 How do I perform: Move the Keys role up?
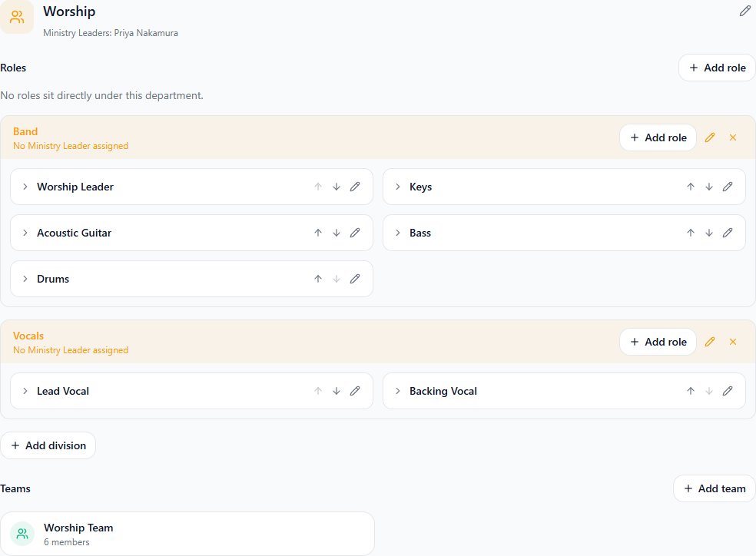[x=691, y=187]
